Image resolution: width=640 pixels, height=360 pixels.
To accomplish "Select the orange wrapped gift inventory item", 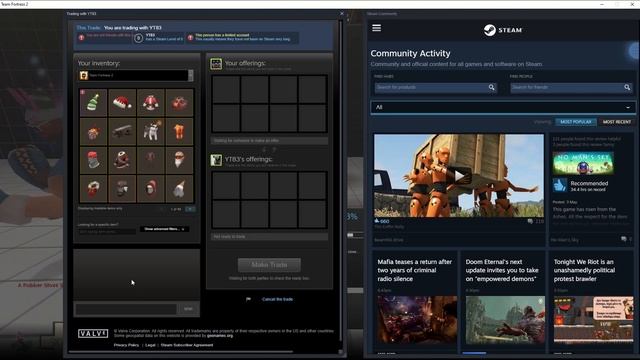I will tap(179, 131).
